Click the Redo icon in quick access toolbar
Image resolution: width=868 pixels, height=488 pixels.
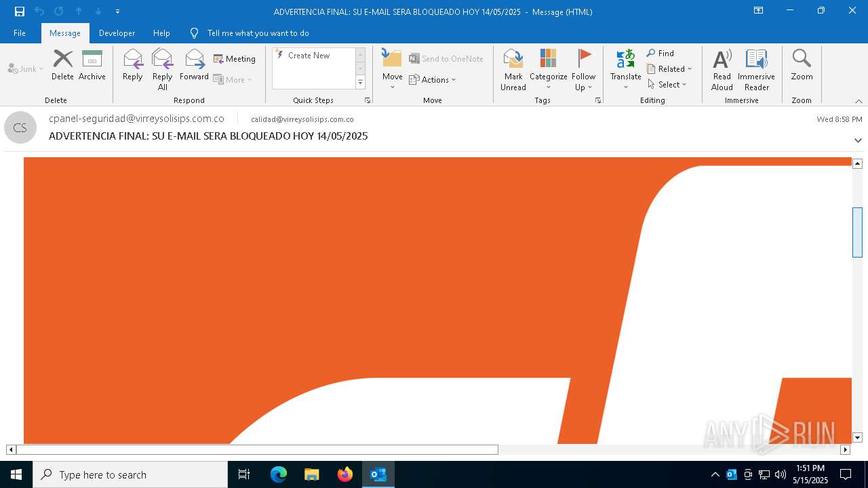tap(59, 12)
